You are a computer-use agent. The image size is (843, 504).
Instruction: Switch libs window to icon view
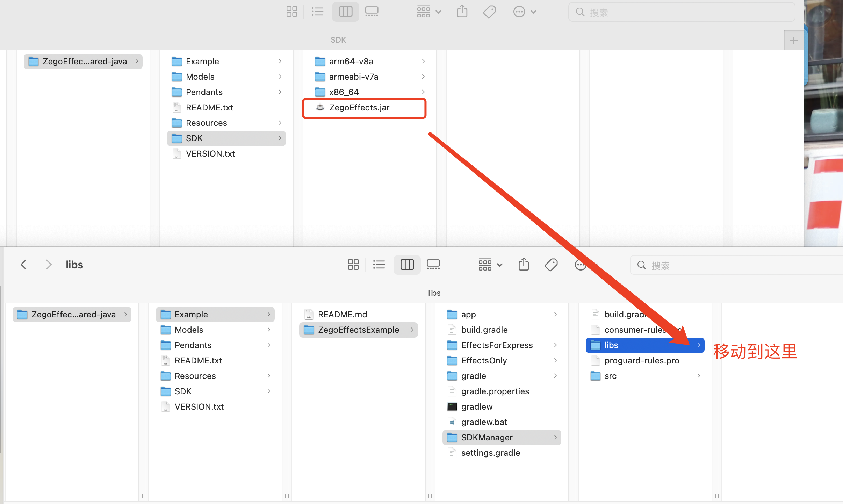click(353, 265)
